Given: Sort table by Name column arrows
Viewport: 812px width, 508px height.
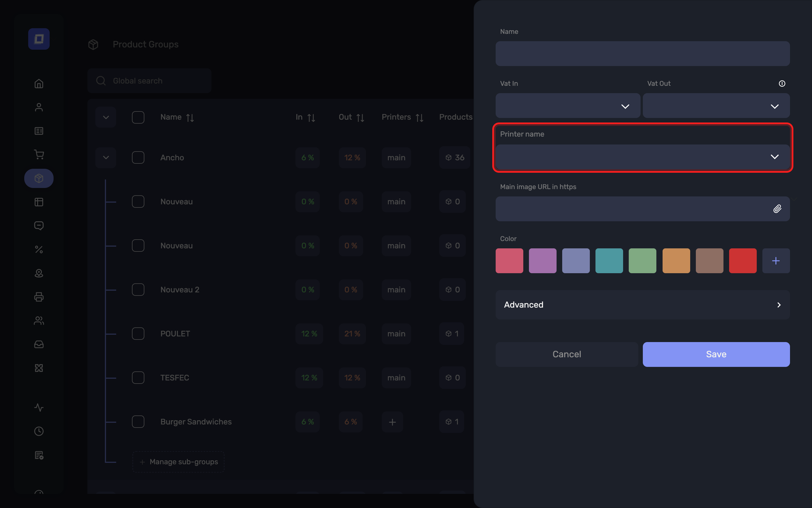Looking at the screenshot, I should click(x=190, y=118).
